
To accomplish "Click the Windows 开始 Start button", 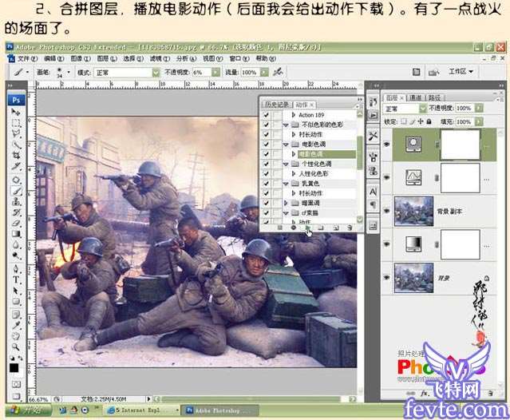I will pos(28,410).
